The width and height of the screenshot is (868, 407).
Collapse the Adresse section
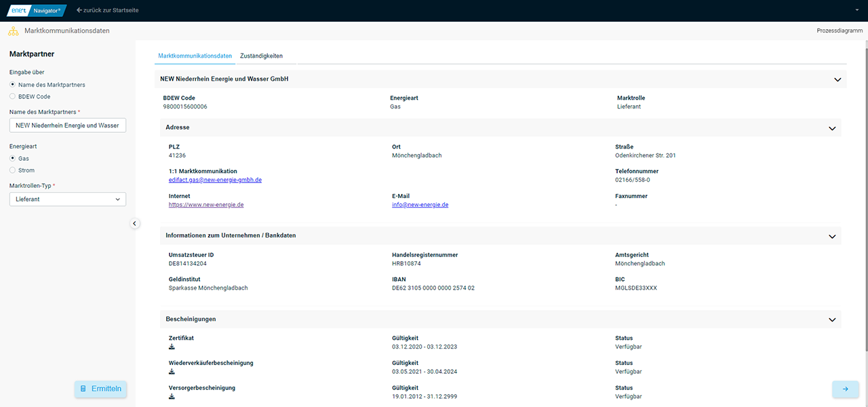coord(832,128)
